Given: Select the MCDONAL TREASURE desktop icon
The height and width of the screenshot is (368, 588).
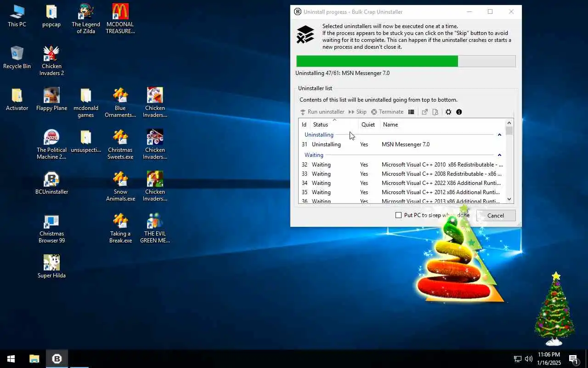Looking at the screenshot, I should tap(120, 19).
